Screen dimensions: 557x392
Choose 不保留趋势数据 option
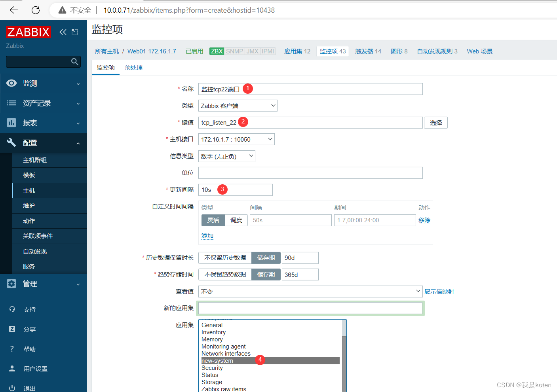click(x=225, y=275)
